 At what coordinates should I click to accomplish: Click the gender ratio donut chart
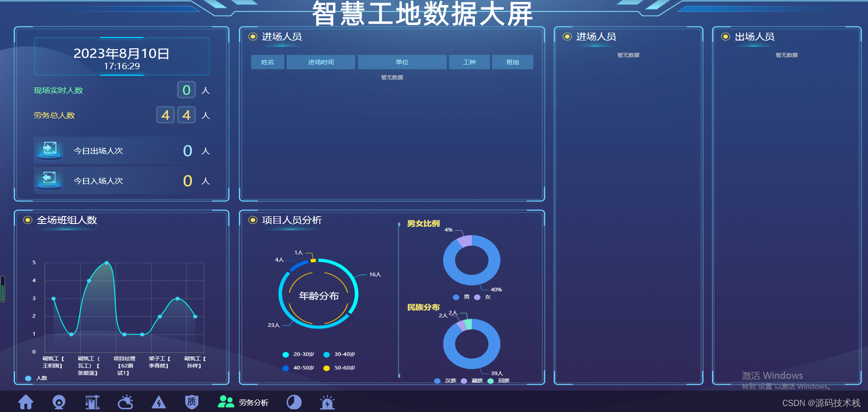tap(472, 260)
